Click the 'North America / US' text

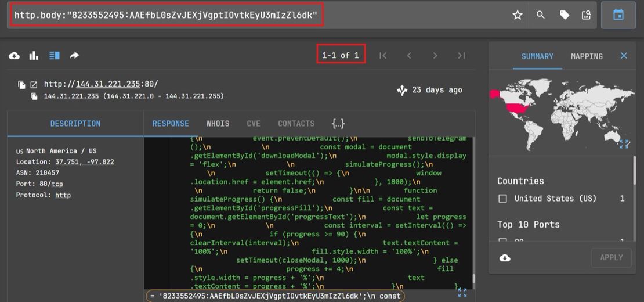(61, 151)
